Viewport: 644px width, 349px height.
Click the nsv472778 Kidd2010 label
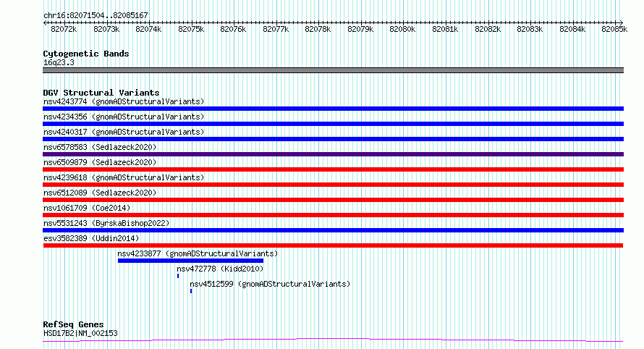[220, 269]
